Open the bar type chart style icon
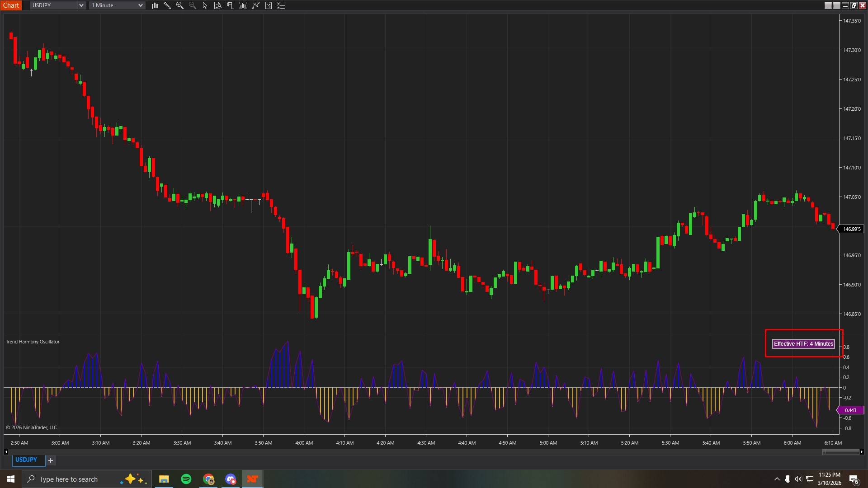This screenshot has width=868, height=488. (x=155, y=5)
